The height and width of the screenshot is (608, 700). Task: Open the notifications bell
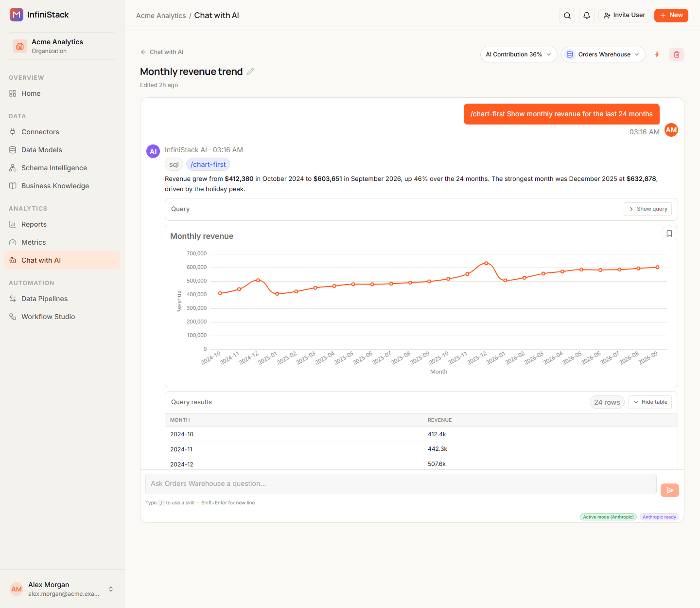tap(587, 16)
